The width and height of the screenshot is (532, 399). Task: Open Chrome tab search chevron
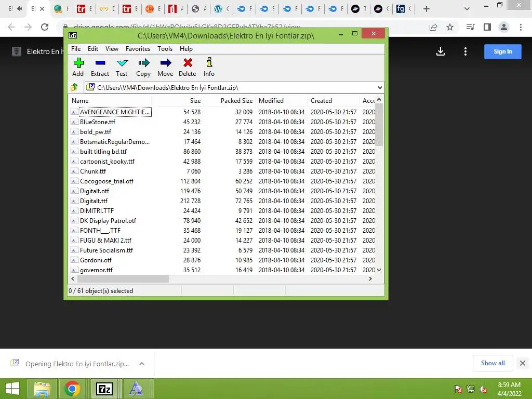coord(467,9)
